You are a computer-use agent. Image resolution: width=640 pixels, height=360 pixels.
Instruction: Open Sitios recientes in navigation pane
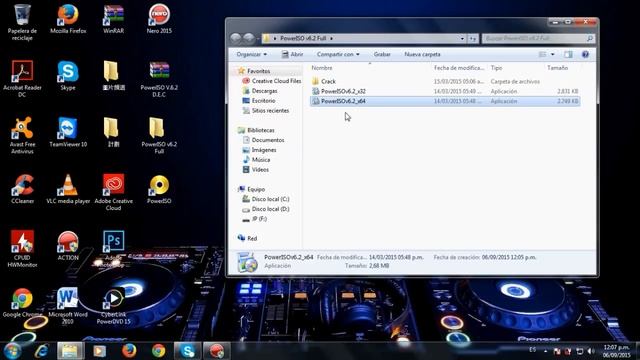coord(266,111)
